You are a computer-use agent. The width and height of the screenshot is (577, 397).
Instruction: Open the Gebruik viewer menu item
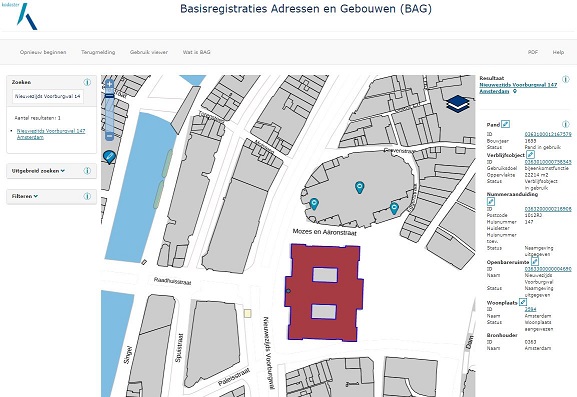click(149, 52)
